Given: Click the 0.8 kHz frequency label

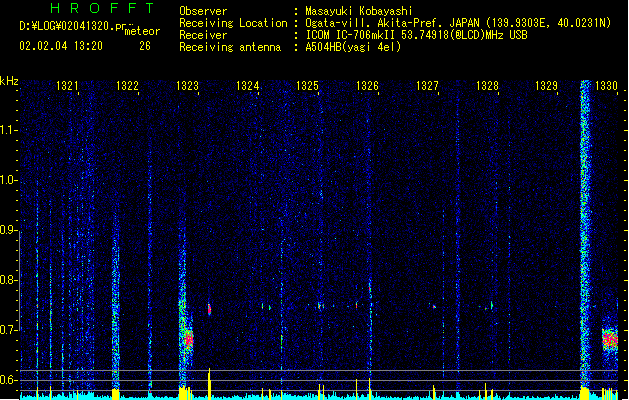Looking at the screenshot, I should [8, 280].
